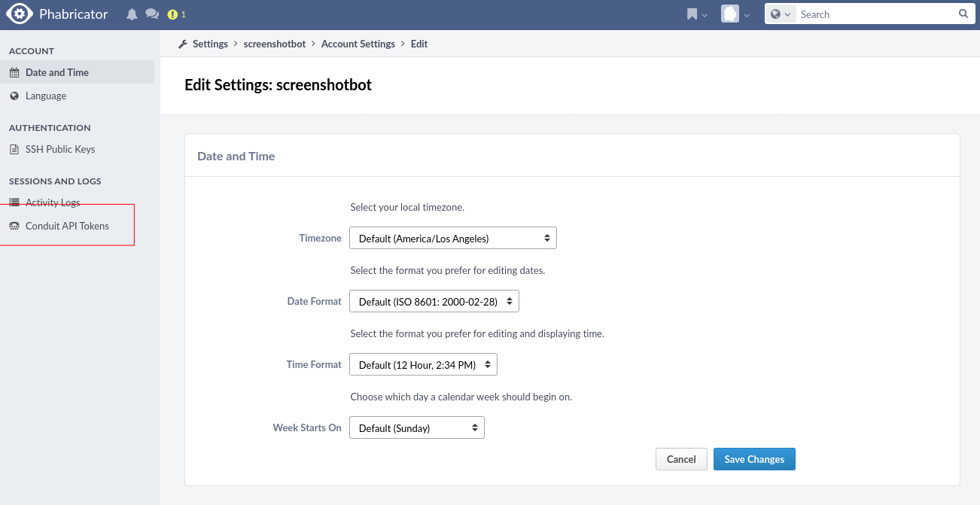Open the user profile avatar menu
The width and height of the screenshot is (980, 505).
tap(735, 14)
